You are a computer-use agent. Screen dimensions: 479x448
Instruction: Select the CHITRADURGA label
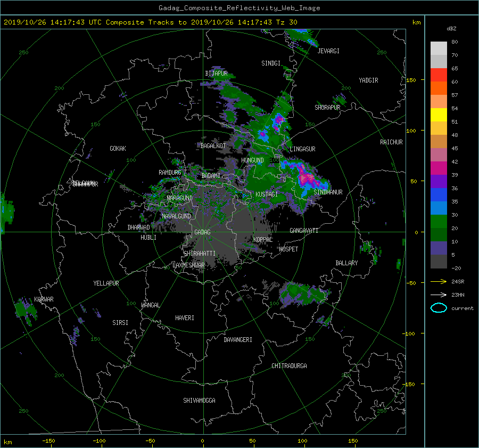[289, 366]
